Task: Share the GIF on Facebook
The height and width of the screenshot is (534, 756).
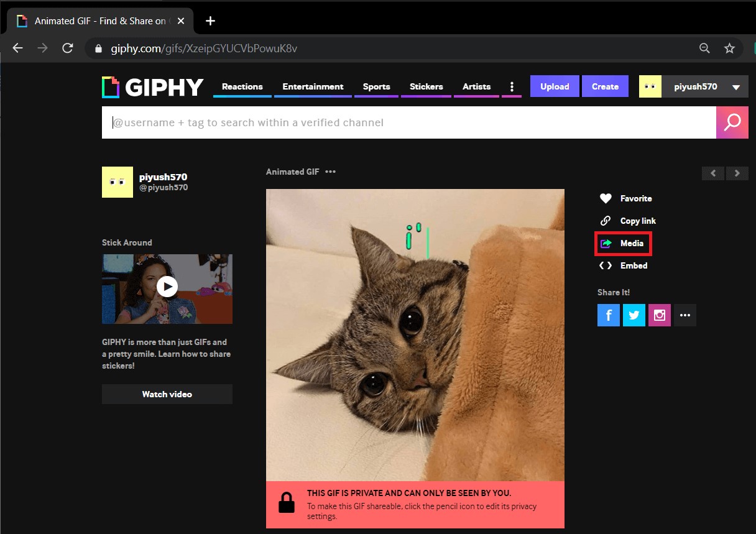Action: coord(609,315)
